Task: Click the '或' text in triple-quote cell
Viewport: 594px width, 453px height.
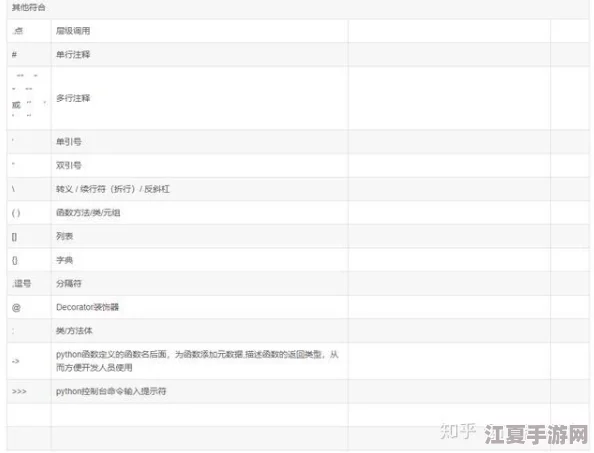Action: [x=16, y=105]
